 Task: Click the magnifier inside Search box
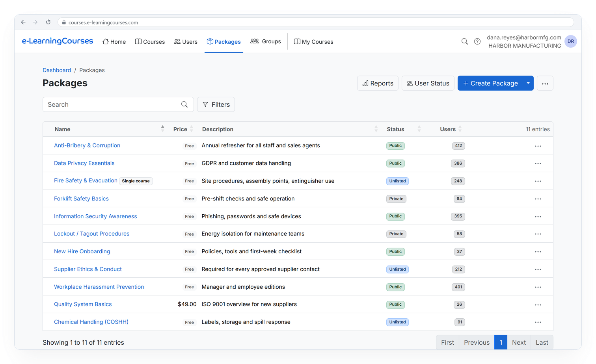[x=184, y=104]
